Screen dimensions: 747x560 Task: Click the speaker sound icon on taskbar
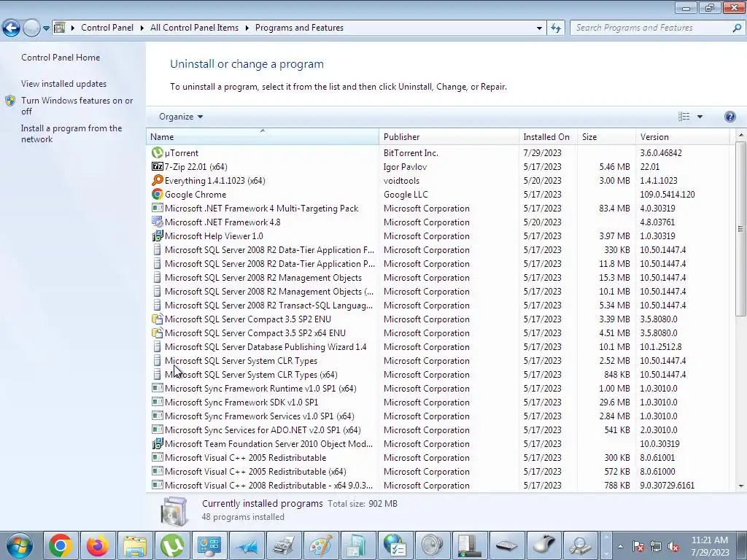tap(432, 545)
